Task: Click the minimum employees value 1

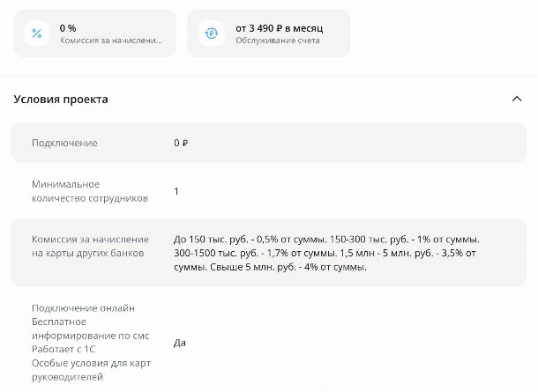Action: (176, 191)
